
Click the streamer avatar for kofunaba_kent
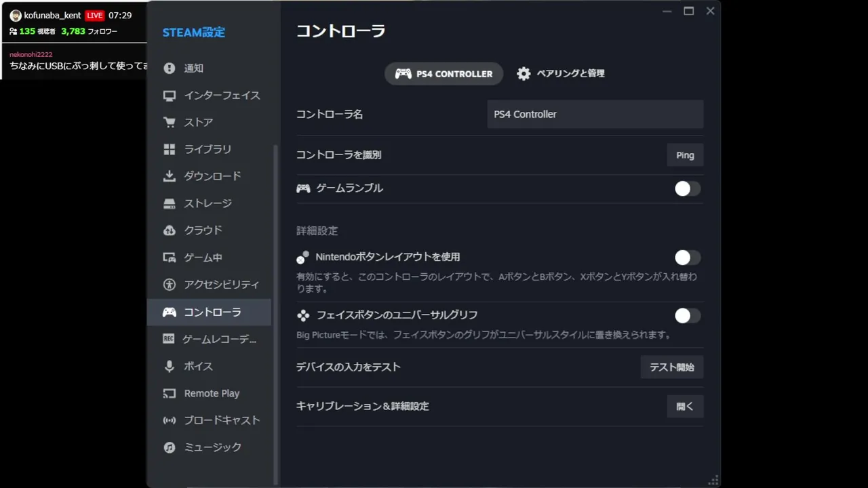(16, 16)
